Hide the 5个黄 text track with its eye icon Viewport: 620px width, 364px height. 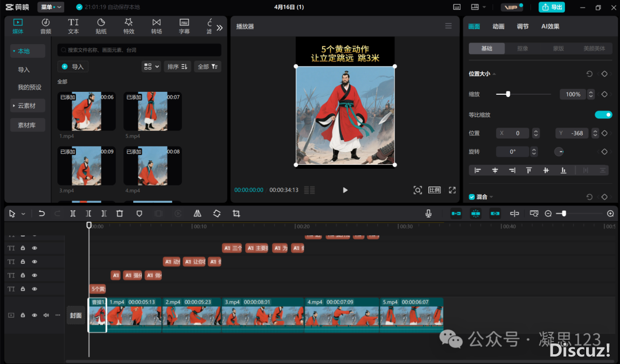click(34, 289)
